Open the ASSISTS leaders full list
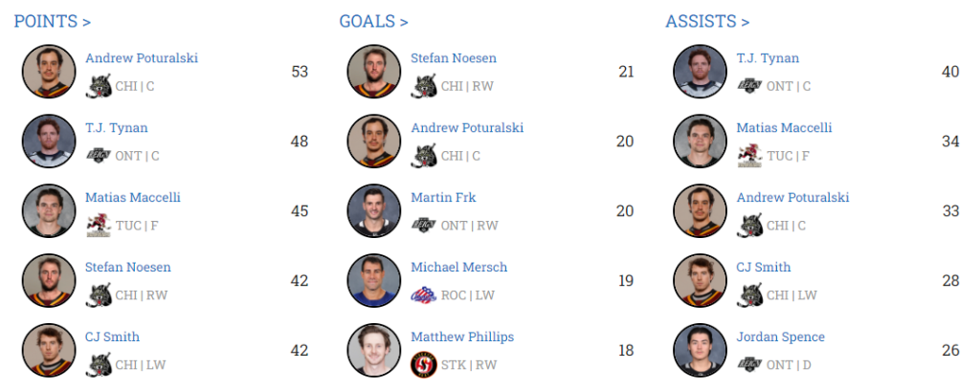Screen dimensions: 980x391 click(x=707, y=21)
